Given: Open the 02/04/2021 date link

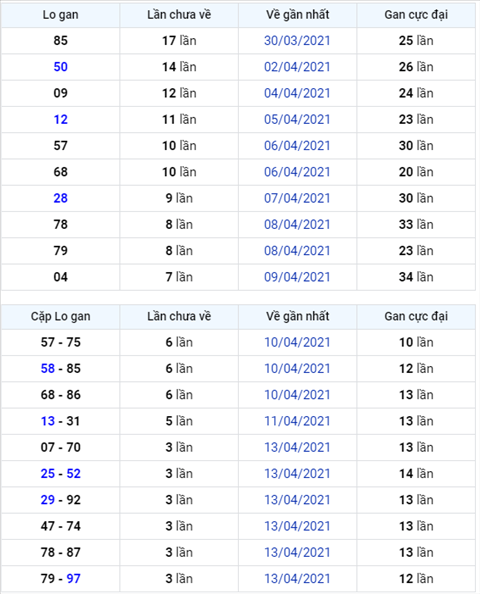Looking at the screenshot, I should (297, 67).
